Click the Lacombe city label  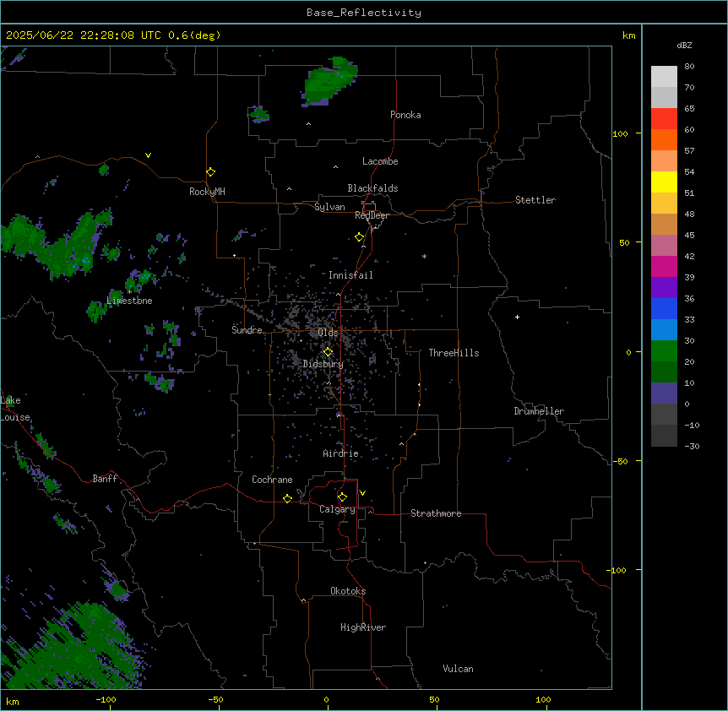pos(380,161)
